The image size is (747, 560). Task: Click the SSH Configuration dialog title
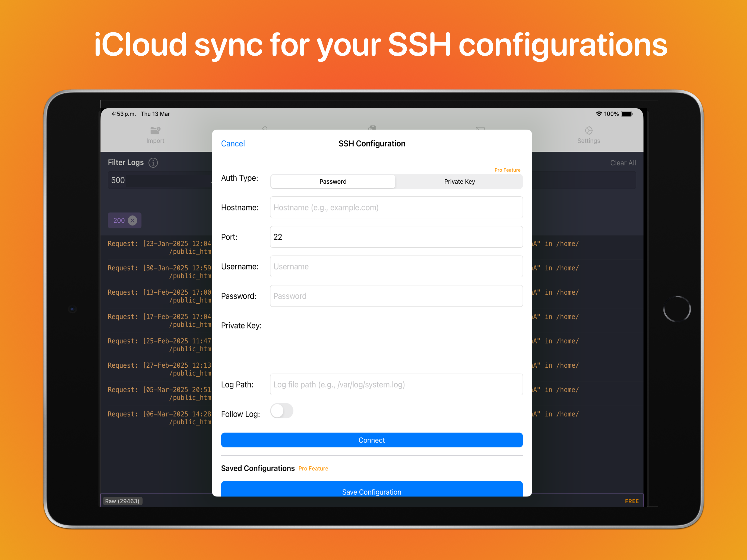(372, 144)
